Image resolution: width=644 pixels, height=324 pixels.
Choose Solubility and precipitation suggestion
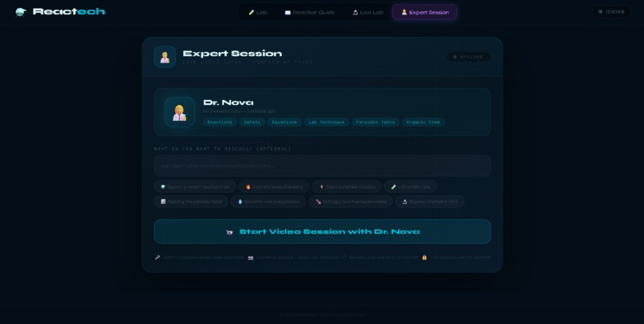click(x=268, y=202)
